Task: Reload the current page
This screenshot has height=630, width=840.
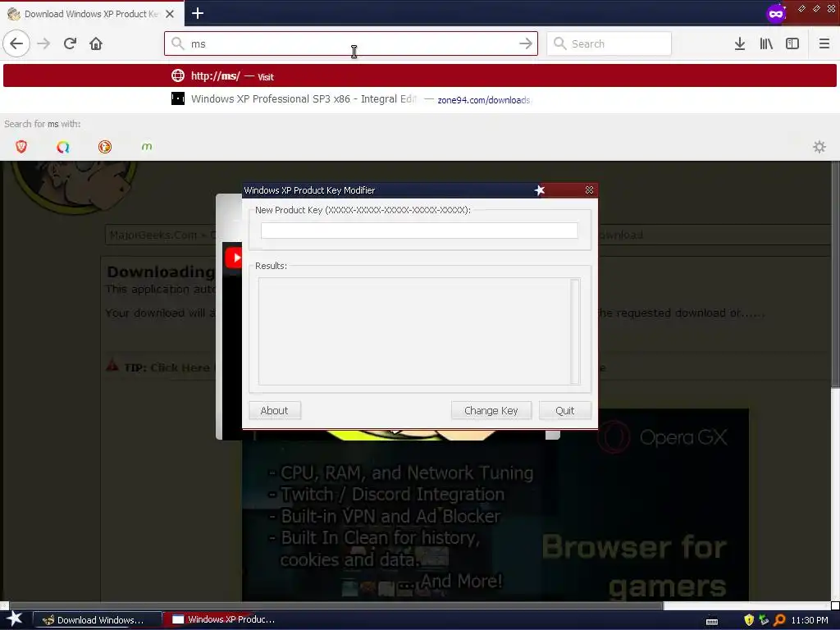Action: tap(70, 43)
